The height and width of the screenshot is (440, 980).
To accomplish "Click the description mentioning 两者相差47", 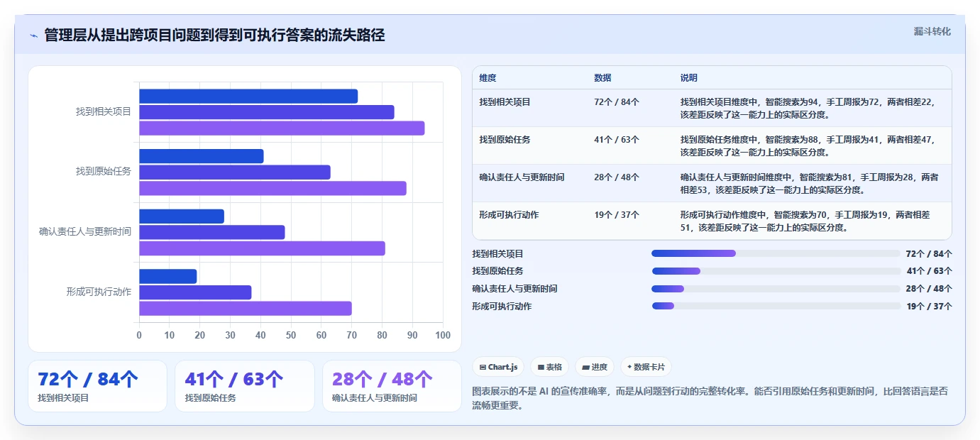I will [x=807, y=145].
